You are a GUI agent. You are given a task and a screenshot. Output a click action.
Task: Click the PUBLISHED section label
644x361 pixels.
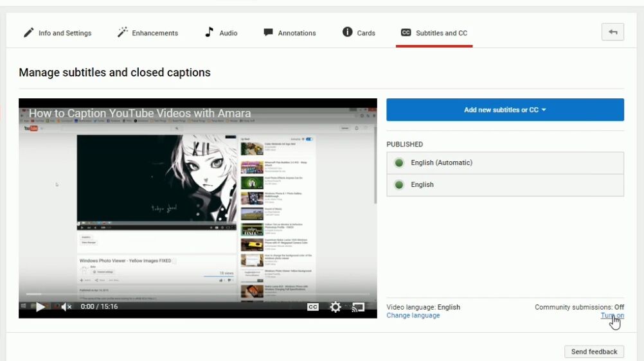coord(404,145)
